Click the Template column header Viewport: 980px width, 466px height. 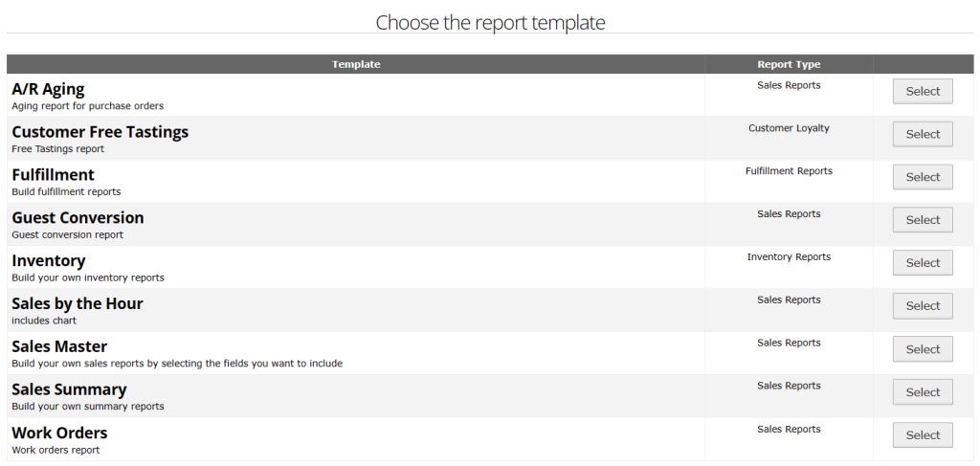[356, 64]
